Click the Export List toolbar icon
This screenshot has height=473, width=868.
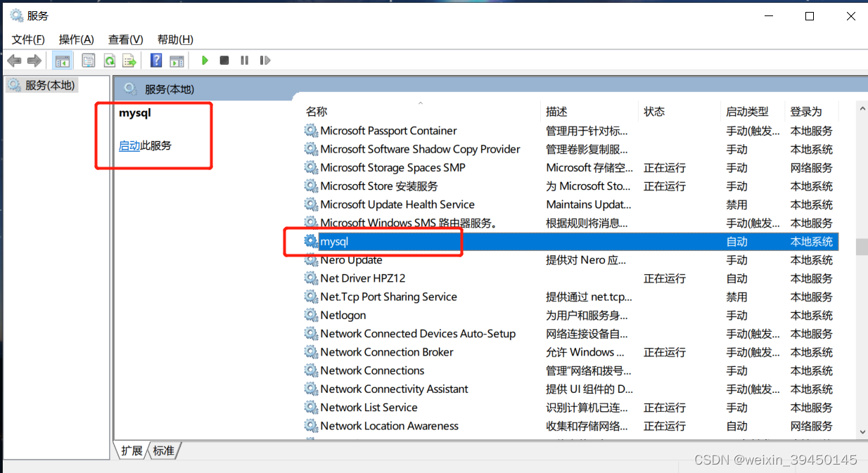(x=129, y=60)
